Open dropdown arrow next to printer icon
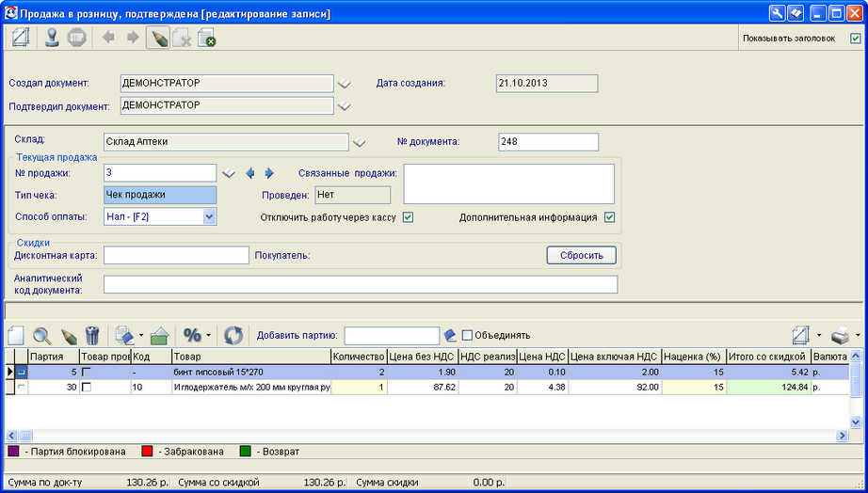The image size is (868, 493). point(858,335)
